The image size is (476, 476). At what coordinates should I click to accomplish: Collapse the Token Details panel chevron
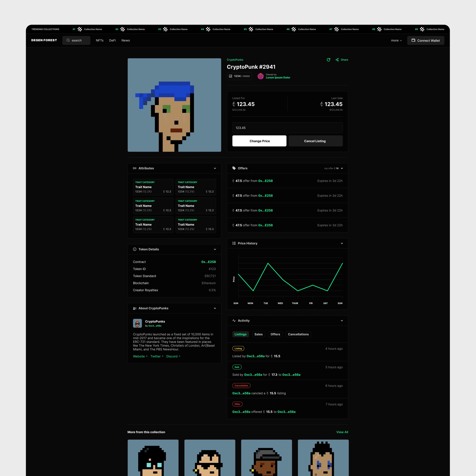(x=215, y=249)
